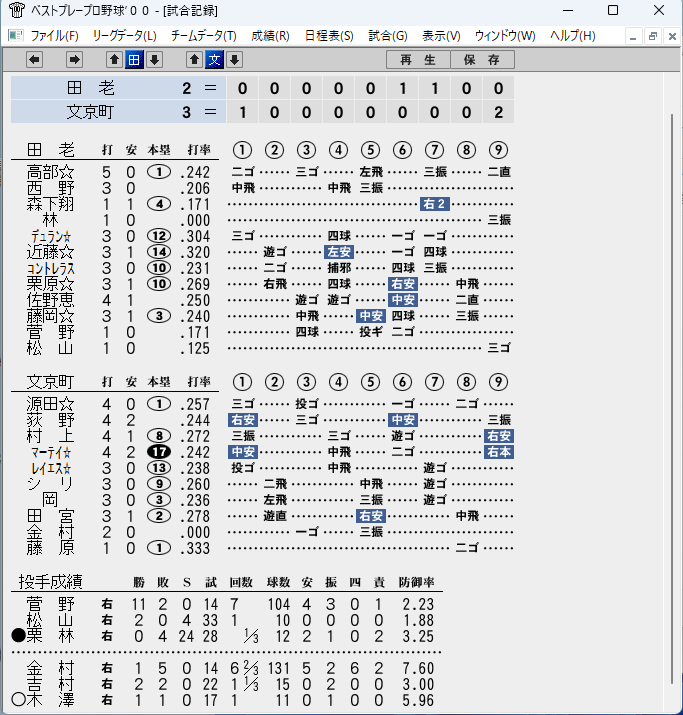Select the 文 team toolbar button

pyautogui.click(x=214, y=60)
